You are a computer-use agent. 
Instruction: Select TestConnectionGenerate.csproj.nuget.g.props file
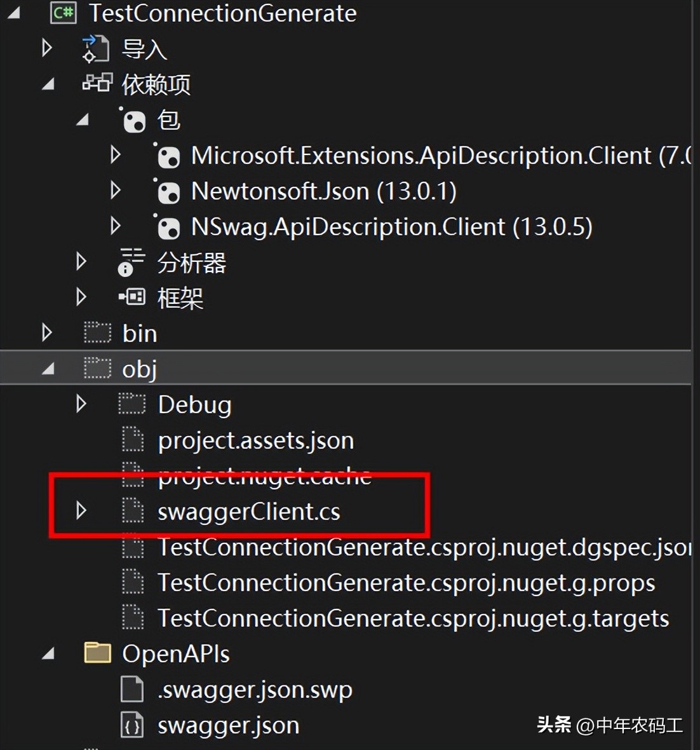tap(407, 582)
